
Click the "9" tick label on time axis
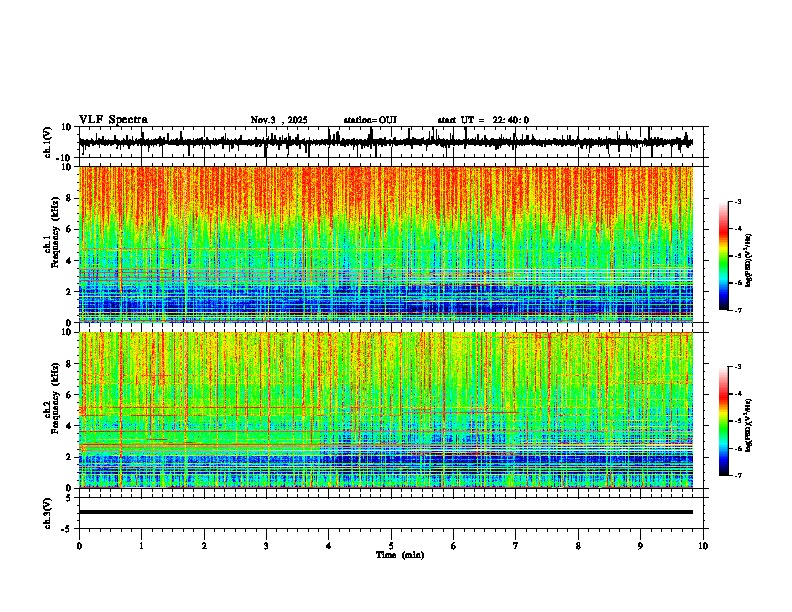point(640,546)
